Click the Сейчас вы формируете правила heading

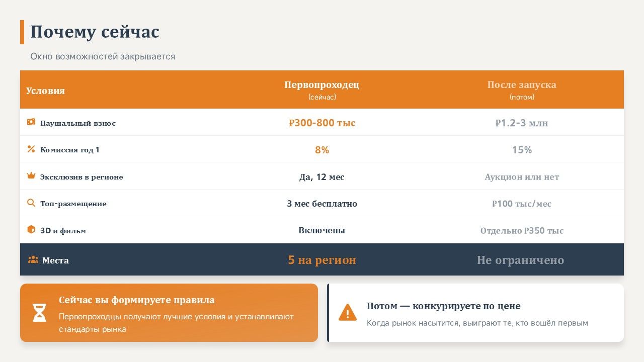click(137, 300)
